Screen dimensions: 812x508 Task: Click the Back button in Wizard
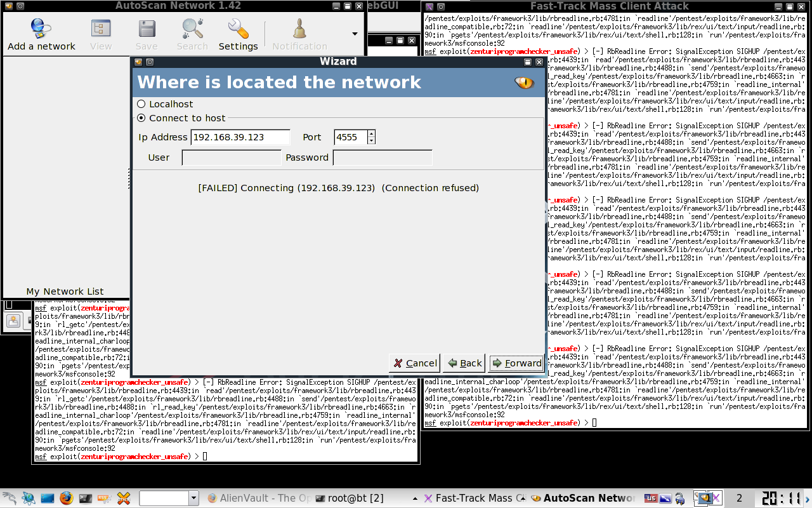pyautogui.click(x=464, y=363)
